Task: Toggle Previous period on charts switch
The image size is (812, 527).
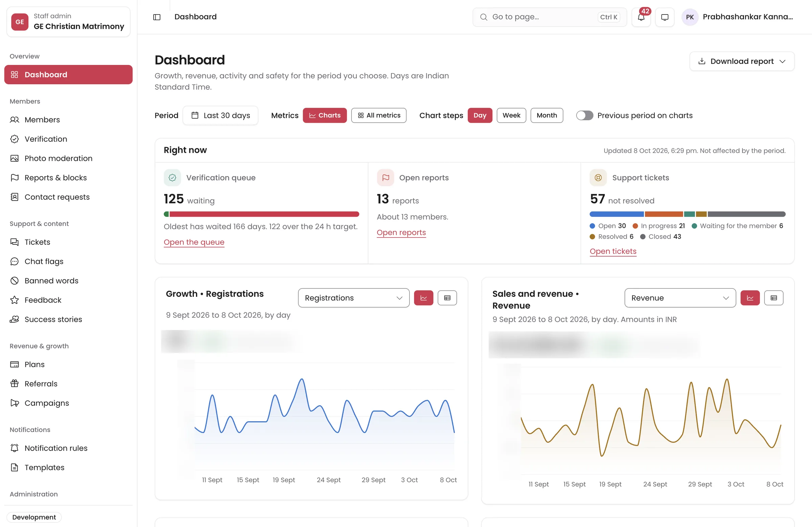Action: (584, 116)
